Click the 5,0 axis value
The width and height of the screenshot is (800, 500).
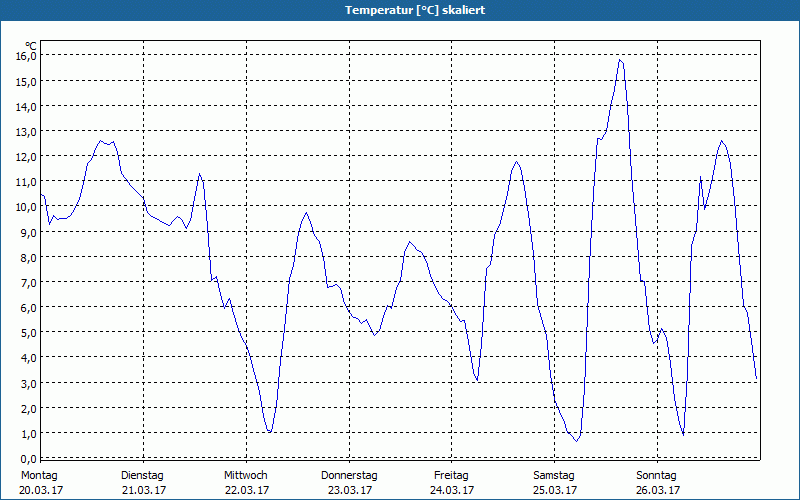coord(29,333)
